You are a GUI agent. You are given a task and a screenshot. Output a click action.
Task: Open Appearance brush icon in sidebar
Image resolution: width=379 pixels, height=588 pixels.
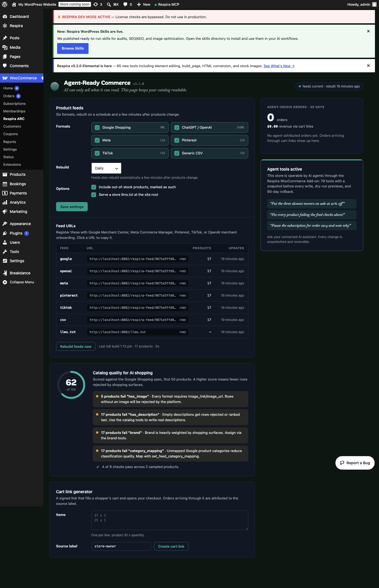[5, 224]
